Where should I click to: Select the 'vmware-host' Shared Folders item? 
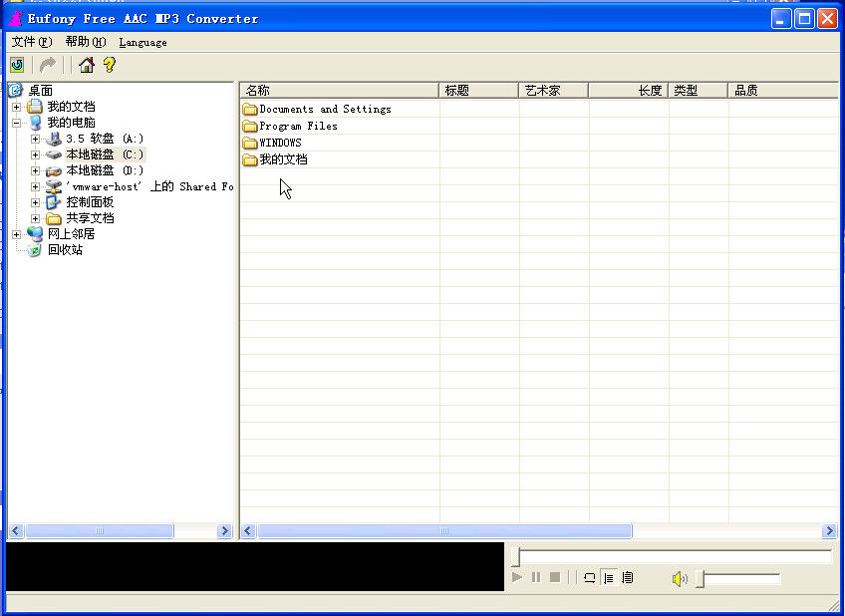[x=149, y=186]
